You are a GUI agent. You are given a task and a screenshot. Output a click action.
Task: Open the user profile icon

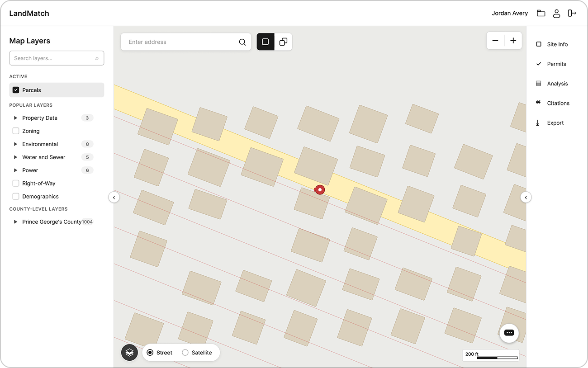tap(557, 13)
